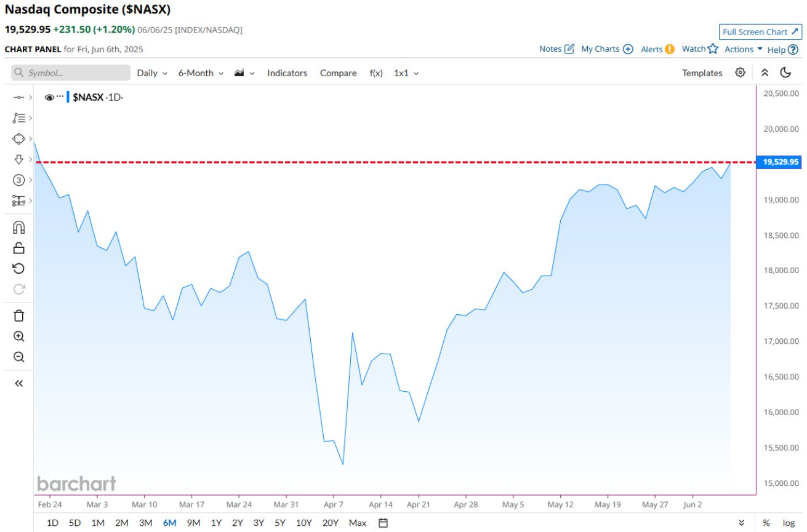Expand the trend line tool flyout arrow
The height and width of the screenshot is (532, 807).
[30, 97]
